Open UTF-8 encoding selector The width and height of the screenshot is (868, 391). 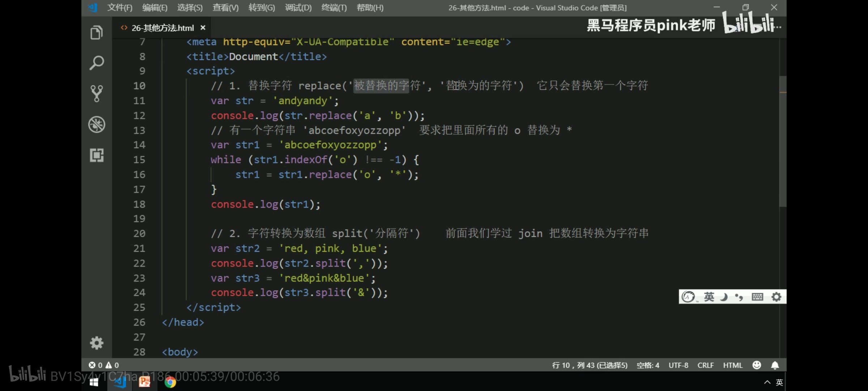678,365
